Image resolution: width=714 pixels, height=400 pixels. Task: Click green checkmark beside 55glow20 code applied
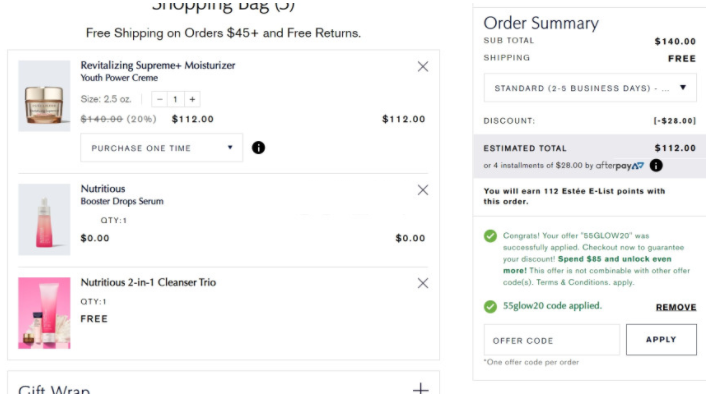point(490,307)
